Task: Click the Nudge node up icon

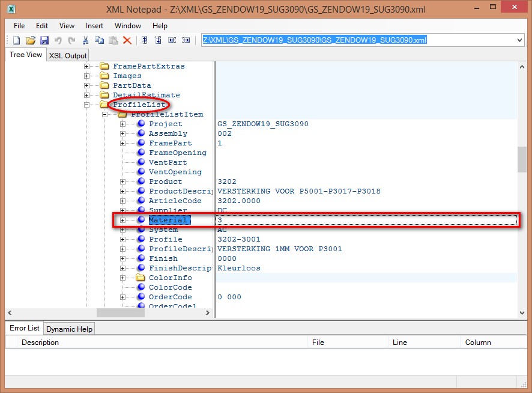Action: [145, 40]
